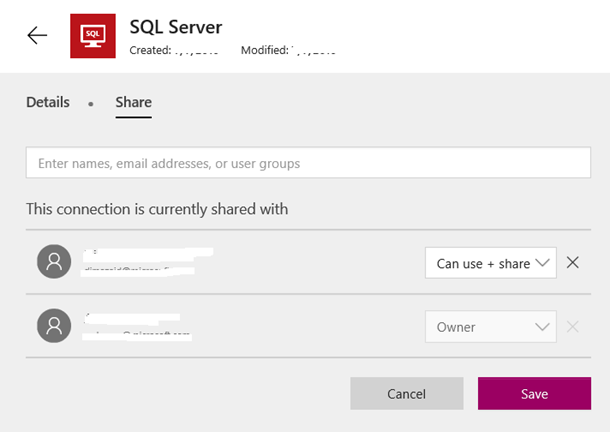This screenshot has width=610, height=432.
Task: Click the red SQL Server connector icon
Action: pos(93,36)
